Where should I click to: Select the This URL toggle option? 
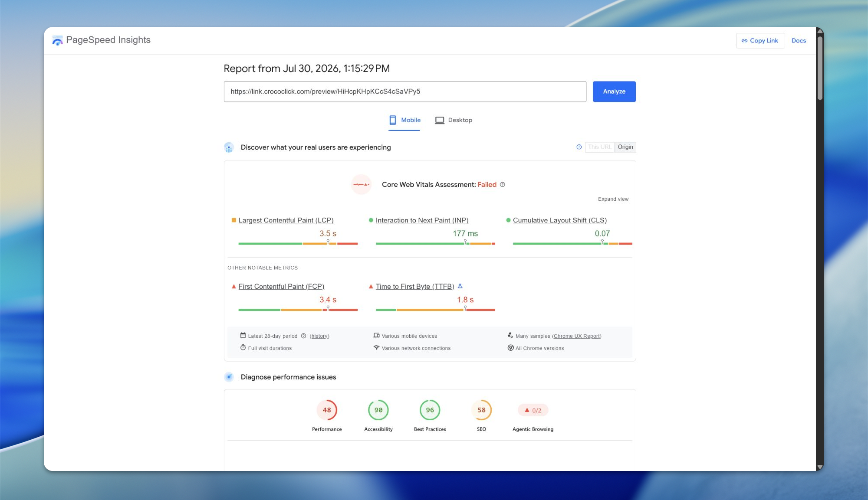[599, 147]
